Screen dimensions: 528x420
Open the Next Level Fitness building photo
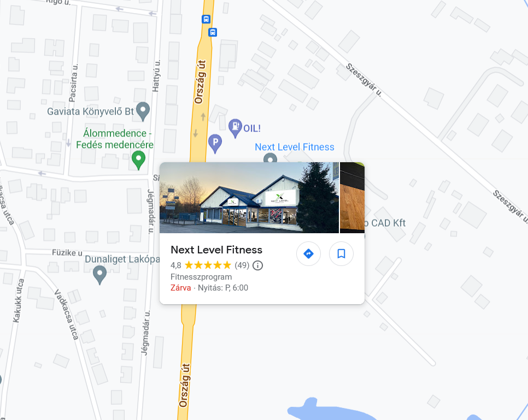coord(249,198)
